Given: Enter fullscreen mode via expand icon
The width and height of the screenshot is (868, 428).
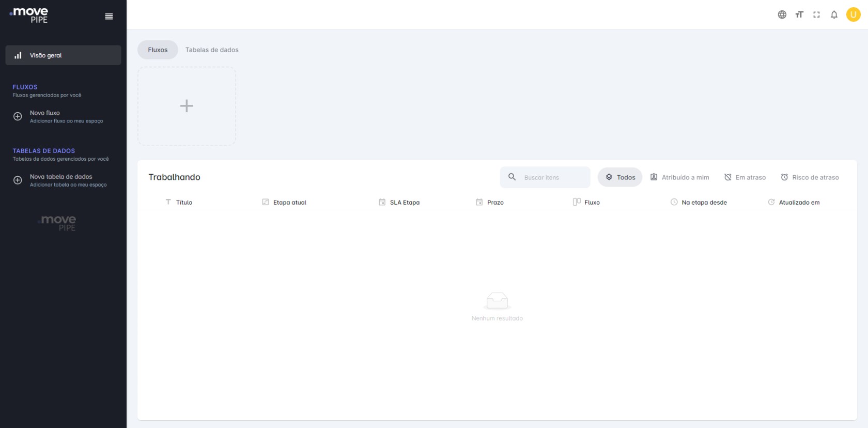Looking at the screenshot, I should click(816, 14).
